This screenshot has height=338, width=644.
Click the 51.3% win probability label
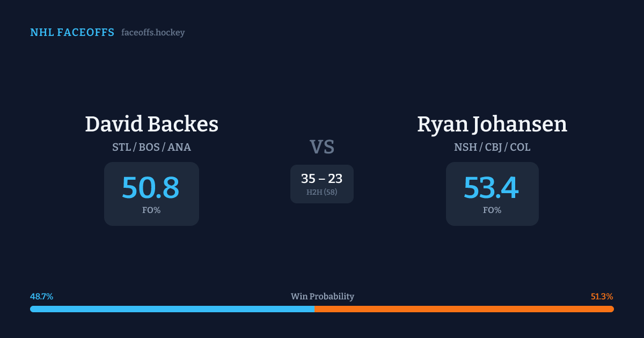click(x=602, y=297)
